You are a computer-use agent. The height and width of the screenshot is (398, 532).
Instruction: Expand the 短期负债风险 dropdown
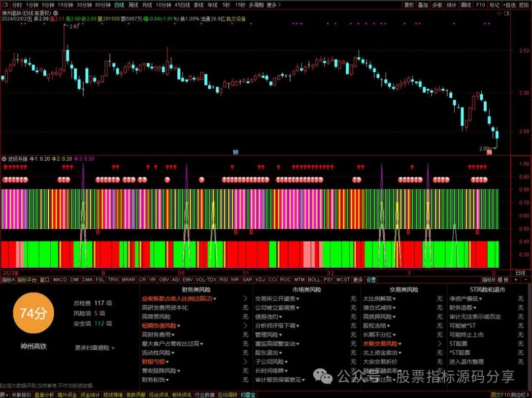179,326
